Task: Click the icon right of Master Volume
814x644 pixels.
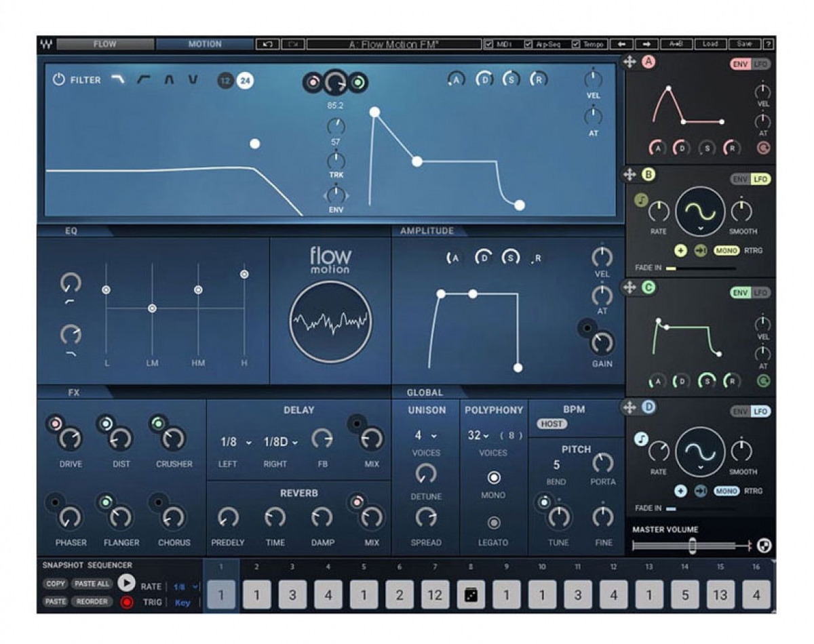Action: pyautogui.click(x=764, y=545)
